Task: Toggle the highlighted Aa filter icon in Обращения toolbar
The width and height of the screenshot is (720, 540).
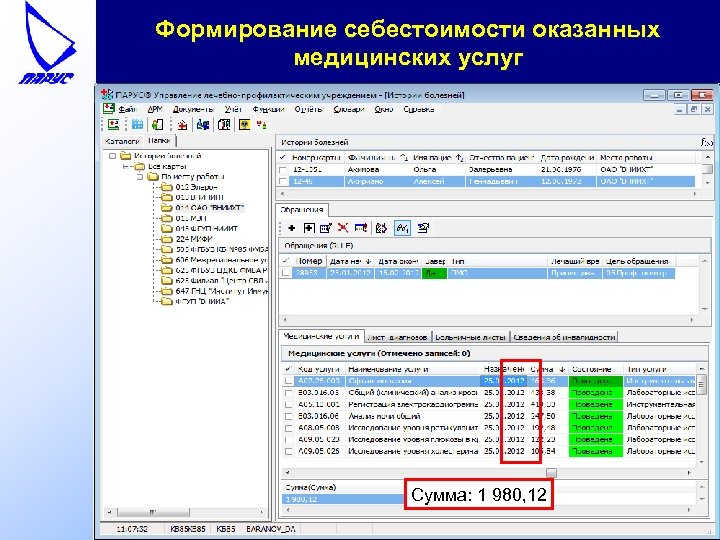Action: click(402, 228)
